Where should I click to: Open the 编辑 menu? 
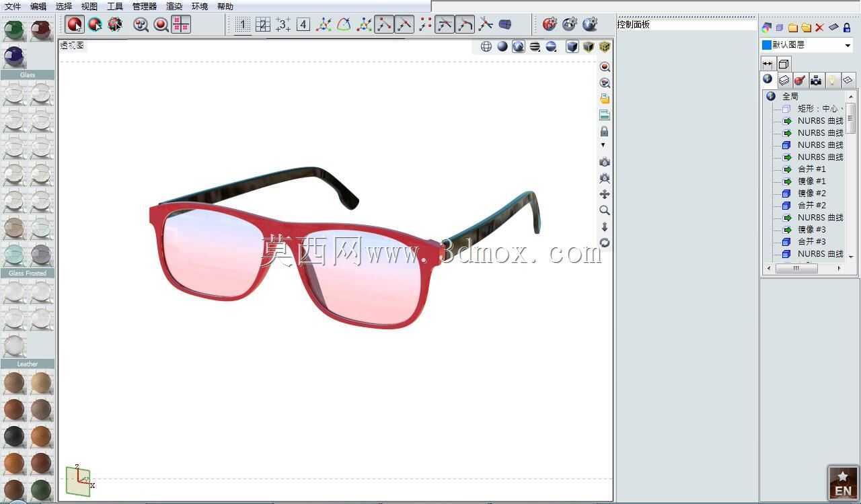click(38, 6)
